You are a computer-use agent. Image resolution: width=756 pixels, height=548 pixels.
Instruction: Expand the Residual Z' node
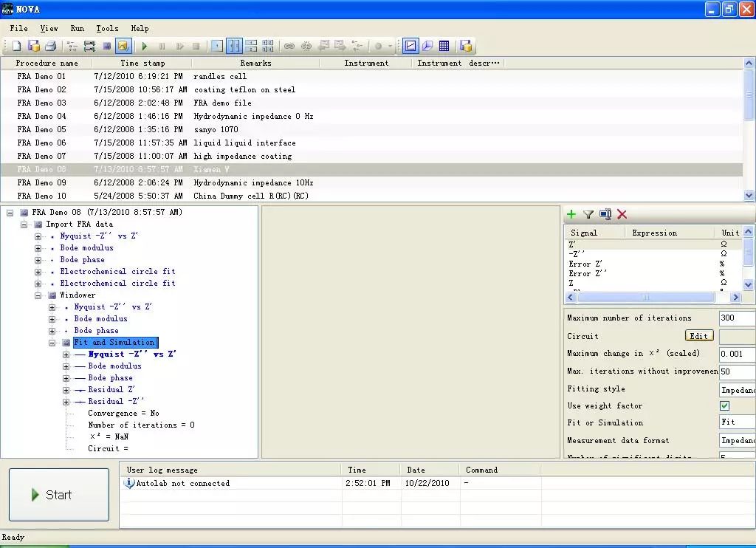tap(66, 390)
